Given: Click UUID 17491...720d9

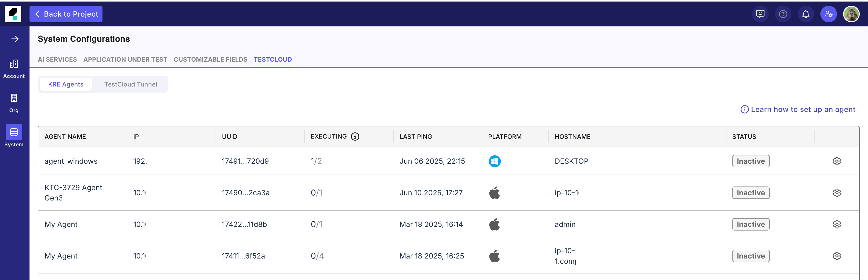Looking at the screenshot, I should [245, 161].
